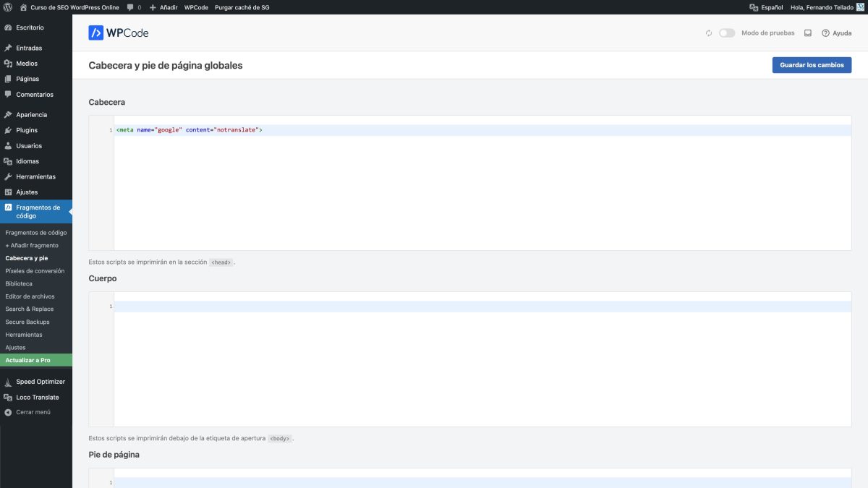Open the Apariencia sidebar icon
The height and width of the screenshot is (488, 868).
click(x=7, y=114)
